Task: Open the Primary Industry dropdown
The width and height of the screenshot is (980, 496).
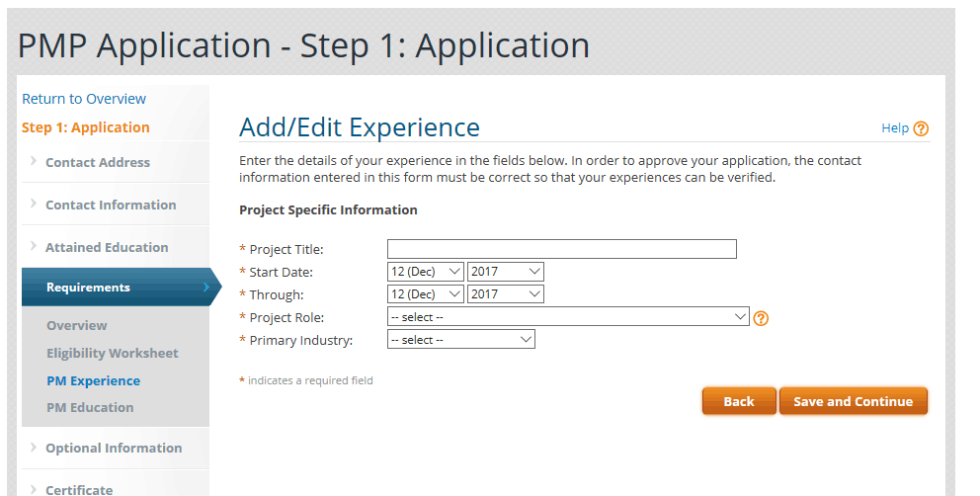Action: (x=461, y=340)
